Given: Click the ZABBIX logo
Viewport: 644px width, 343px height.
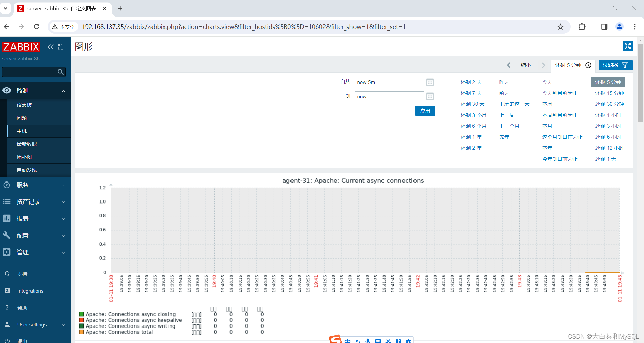Looking at the screenshot, I should tap(21, 47).
